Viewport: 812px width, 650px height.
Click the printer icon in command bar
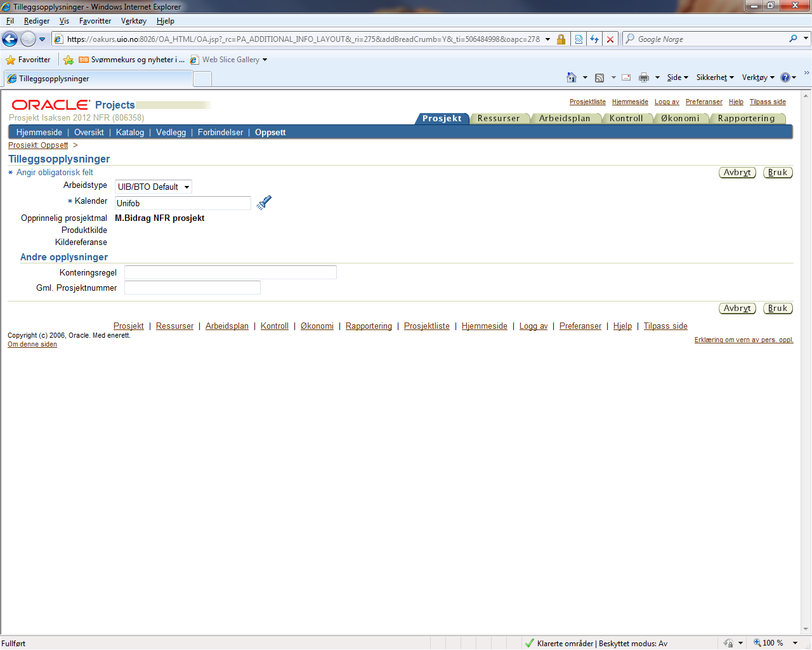644,77
